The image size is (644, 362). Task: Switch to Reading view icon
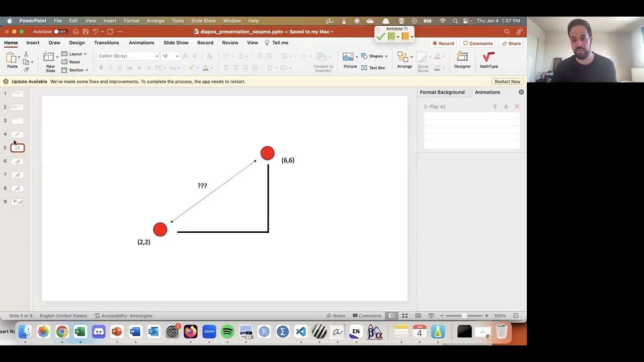(x=418, y=316)
